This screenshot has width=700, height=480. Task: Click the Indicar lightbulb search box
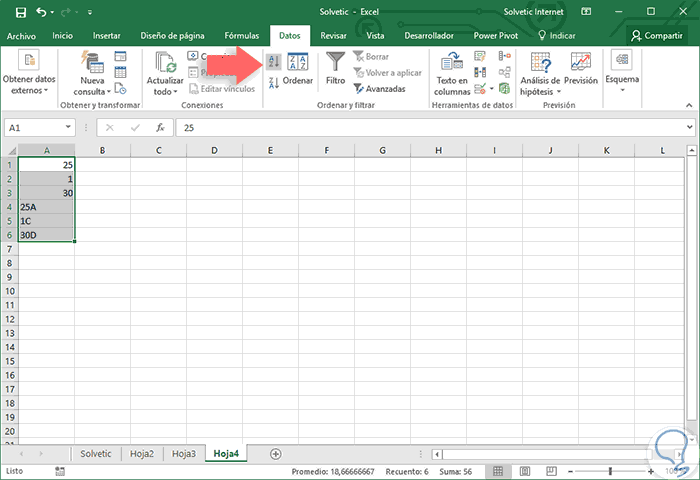(557, 36)
